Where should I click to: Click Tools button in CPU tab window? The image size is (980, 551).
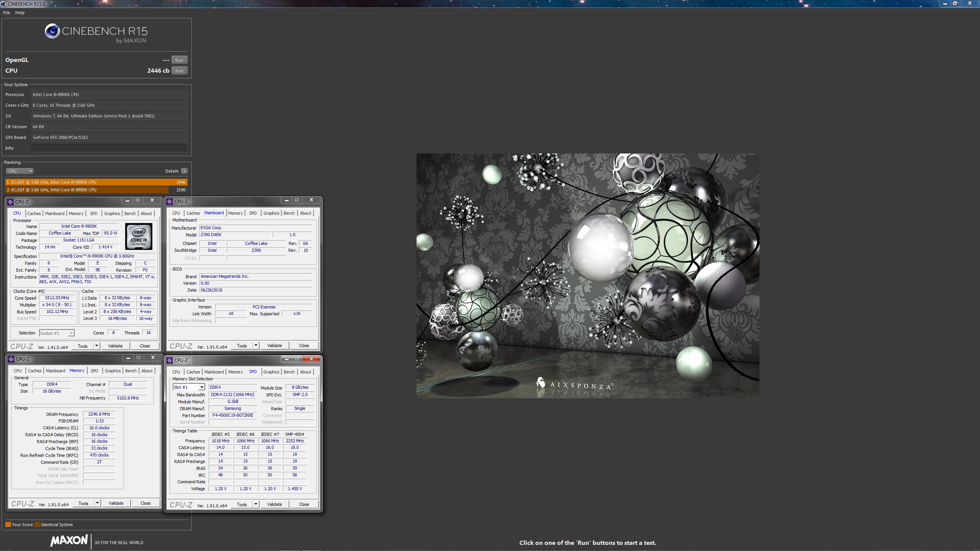coord(83,346)
